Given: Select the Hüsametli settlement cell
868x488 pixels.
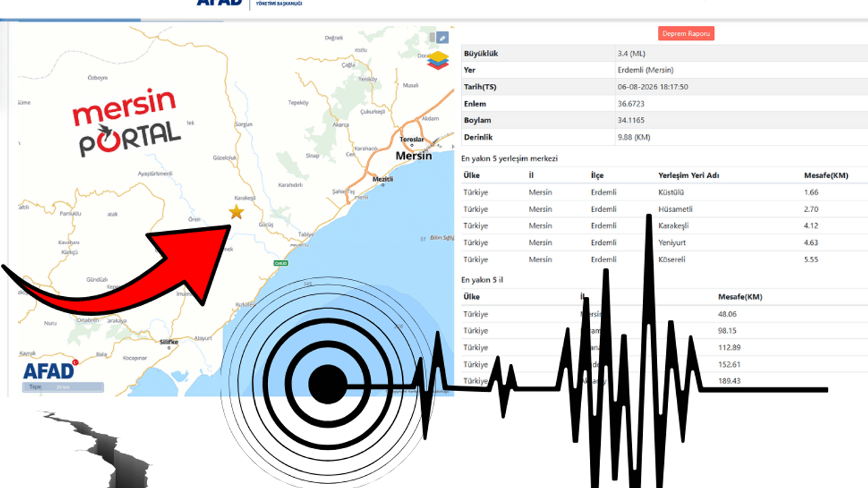Looking at the screenshot, I should coord(675,209).
